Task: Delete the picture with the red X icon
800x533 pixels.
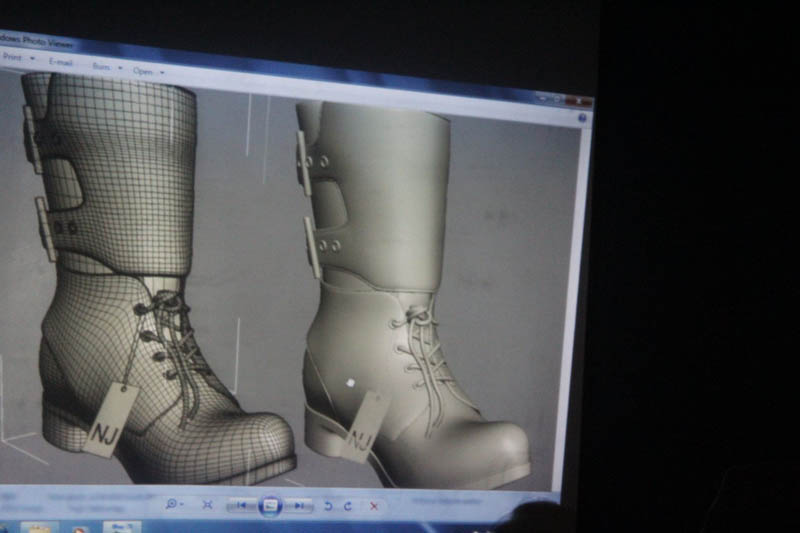Action: tap(374, 506)
